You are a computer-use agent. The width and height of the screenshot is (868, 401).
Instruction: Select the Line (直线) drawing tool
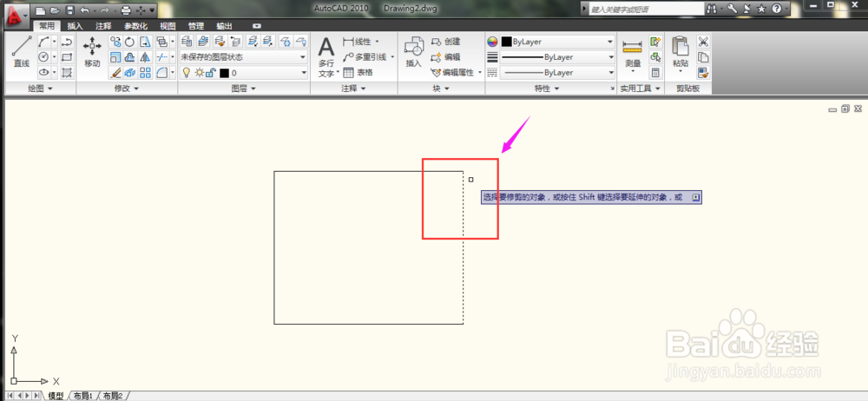coord(21,51)
